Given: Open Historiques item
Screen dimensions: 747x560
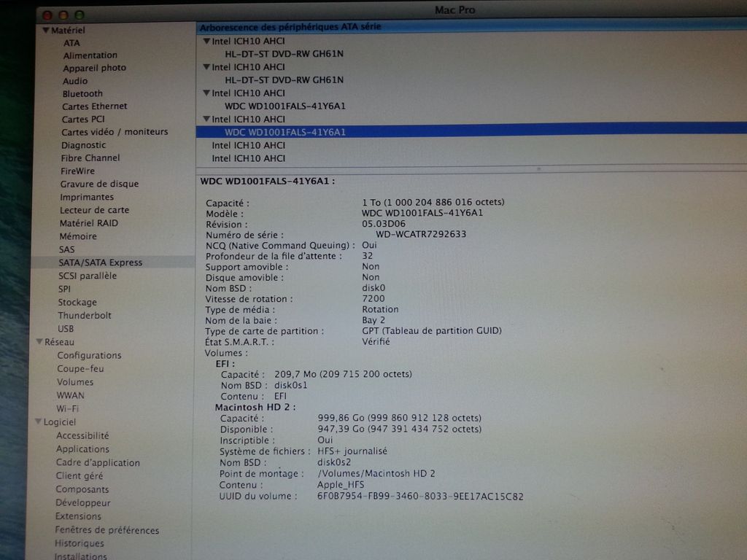Looking at the screenshot, I should coord(79,543).
